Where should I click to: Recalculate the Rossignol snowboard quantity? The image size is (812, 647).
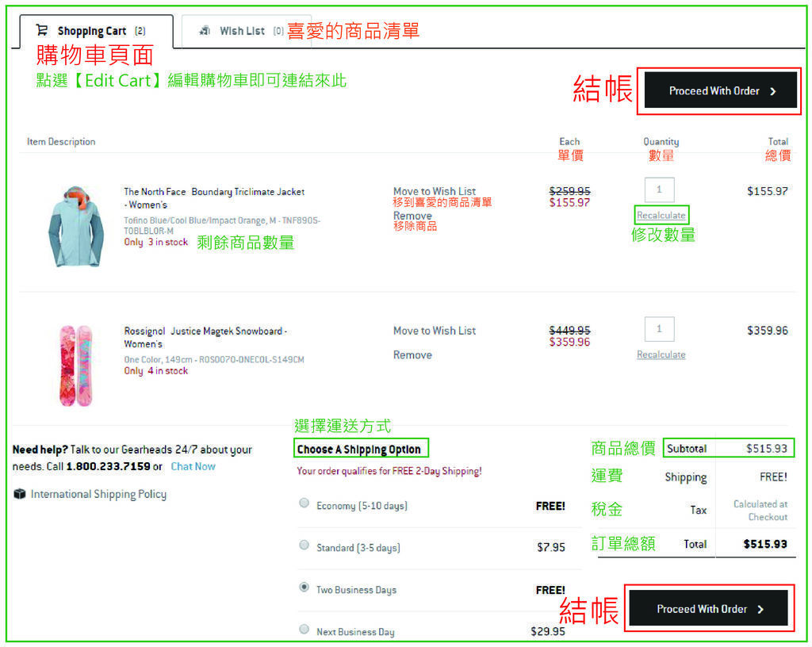[x=661, y=354]
